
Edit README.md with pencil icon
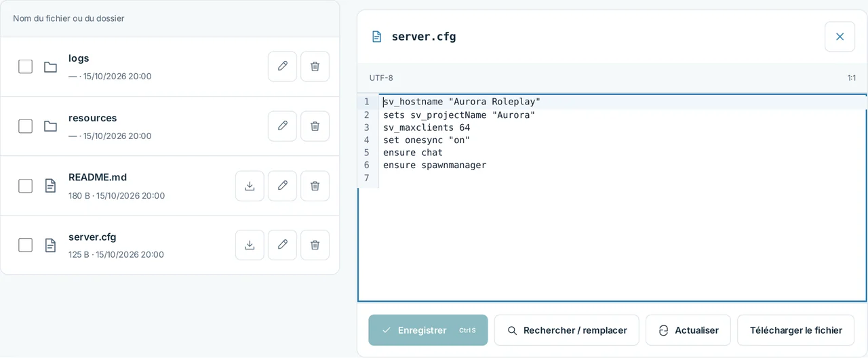point(282,186)
